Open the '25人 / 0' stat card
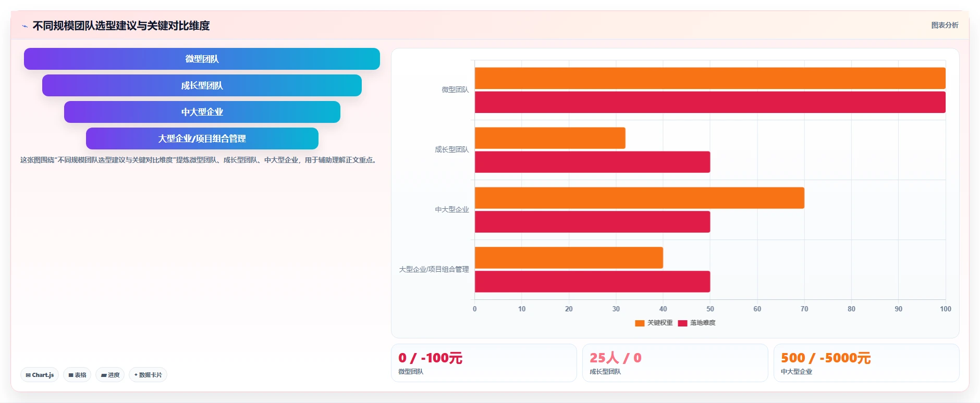The height and width of the screenshot is (403, 980). 675,363
